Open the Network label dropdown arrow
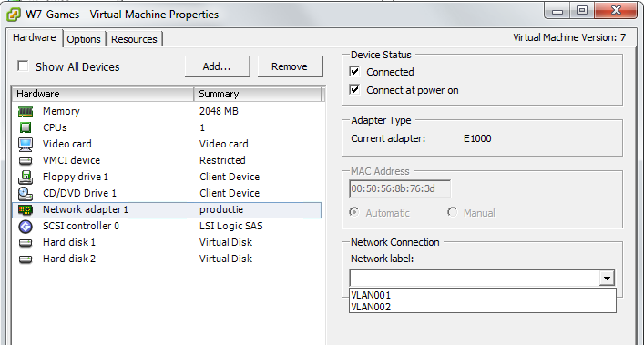Image resolution: width=644 pixels, height=345 pixels. pos(607,279)
